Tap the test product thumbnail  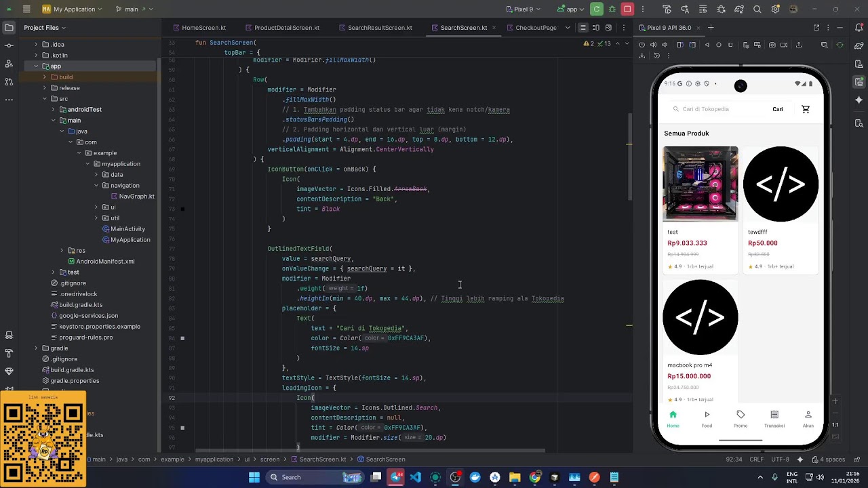point(701,184)
